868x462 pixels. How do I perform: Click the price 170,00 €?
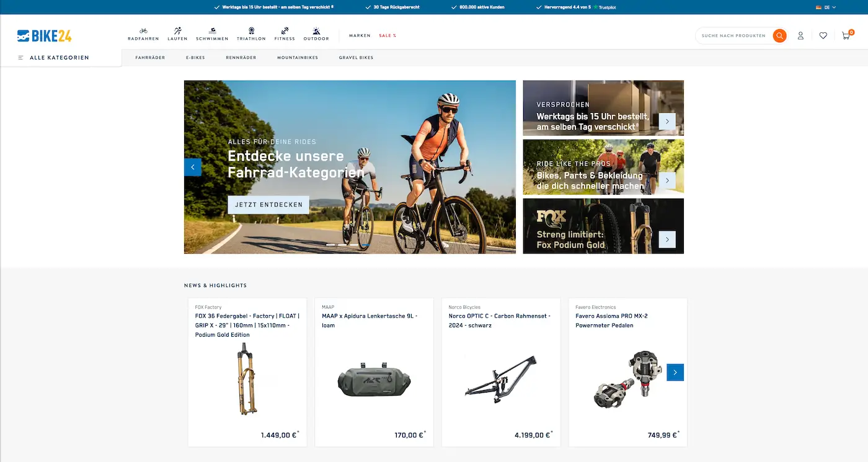pyautogui.click(x=410, y=435)
